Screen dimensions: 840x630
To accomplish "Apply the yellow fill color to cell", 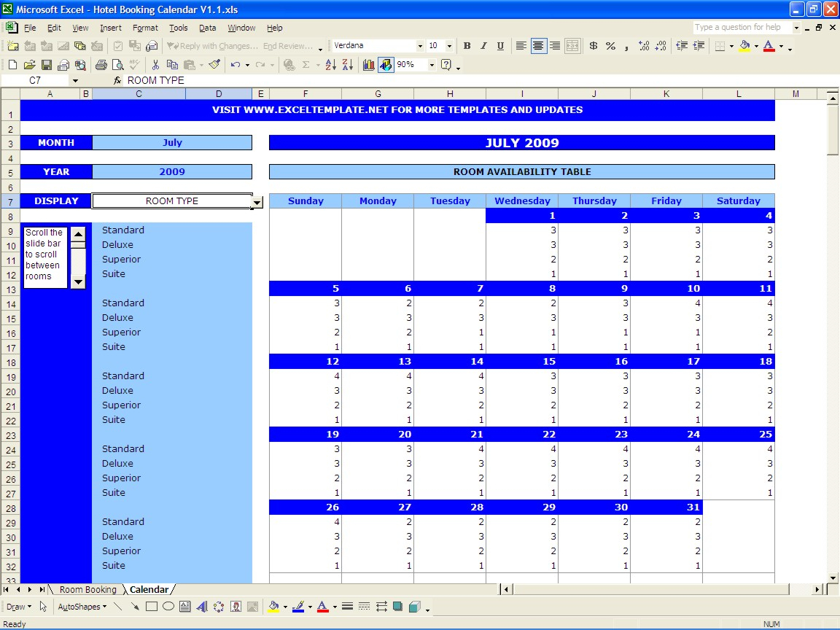I will 744,46.
